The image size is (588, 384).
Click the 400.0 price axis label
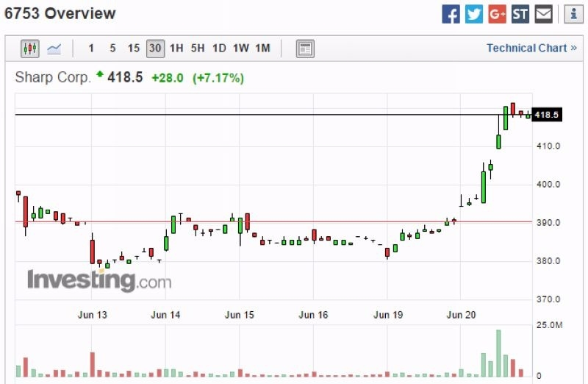coord(548,185)
